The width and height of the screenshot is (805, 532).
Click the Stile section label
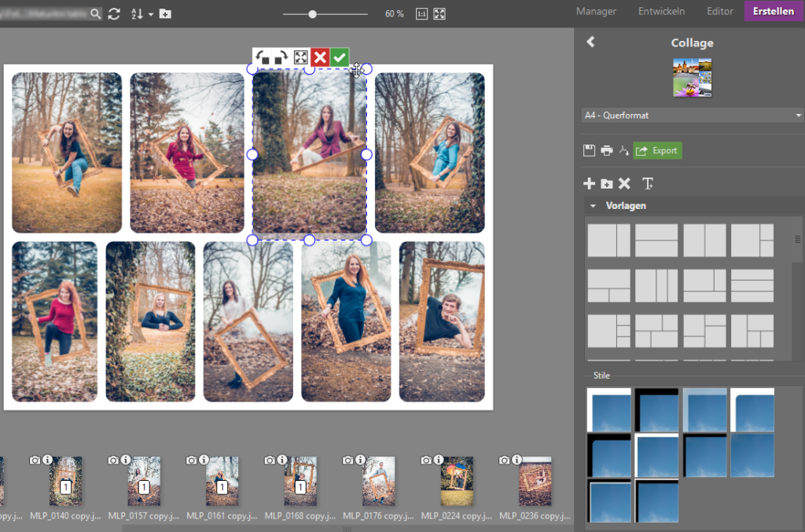(601, 376)
